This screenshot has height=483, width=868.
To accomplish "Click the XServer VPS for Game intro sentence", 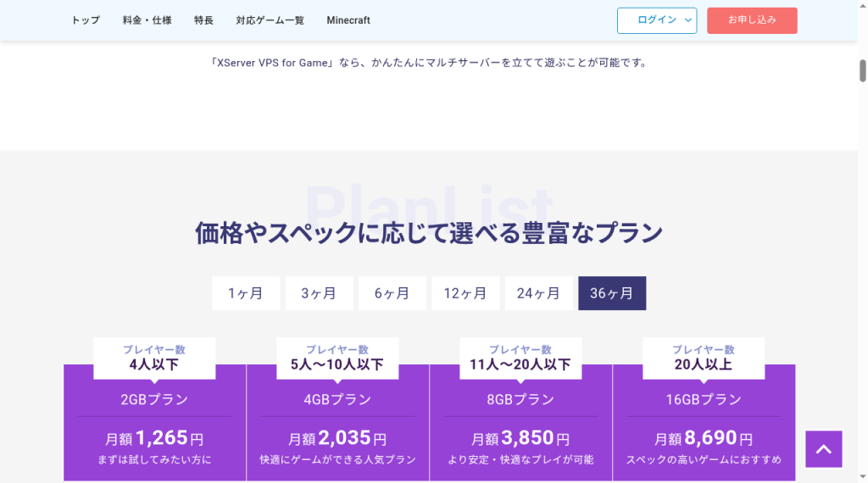I will coord(429,63).
